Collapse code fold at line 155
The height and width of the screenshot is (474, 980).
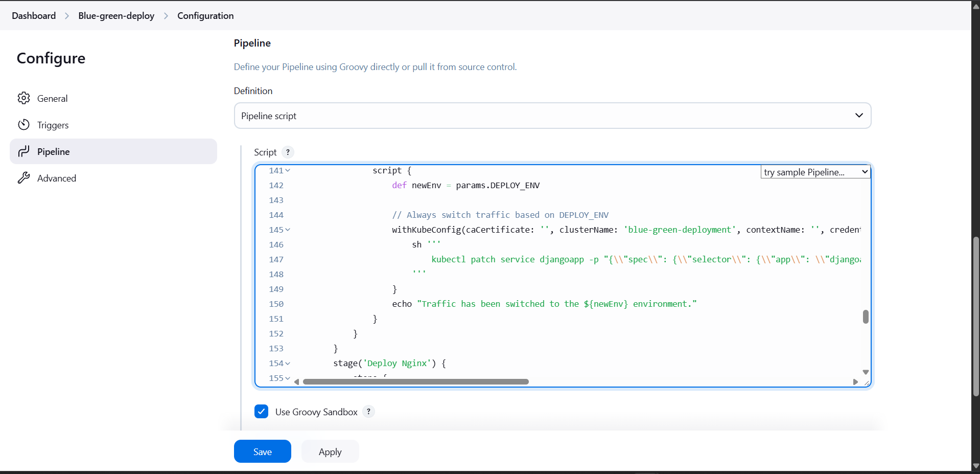(x=288, y=378)
